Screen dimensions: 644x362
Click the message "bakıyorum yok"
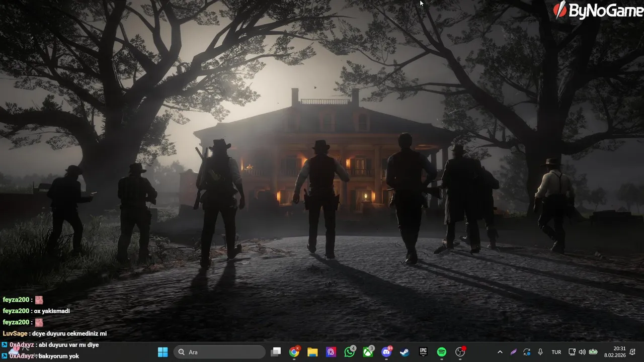[x=59, y=356]
